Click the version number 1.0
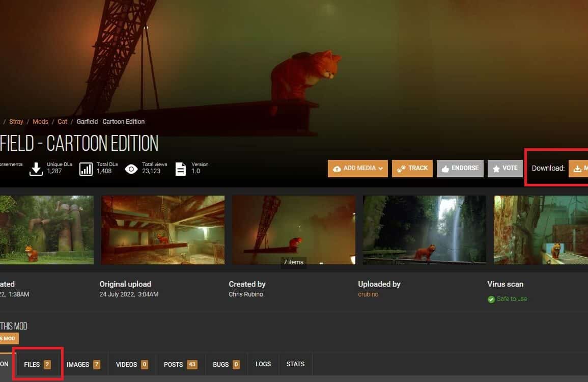The height and width of the screenshot is (382, 588). tap(196, 171)
